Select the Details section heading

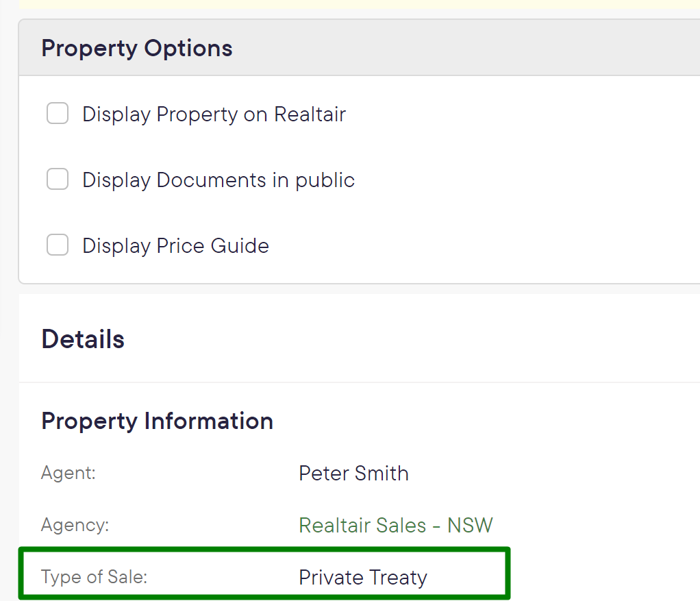(x=83, y=339)
